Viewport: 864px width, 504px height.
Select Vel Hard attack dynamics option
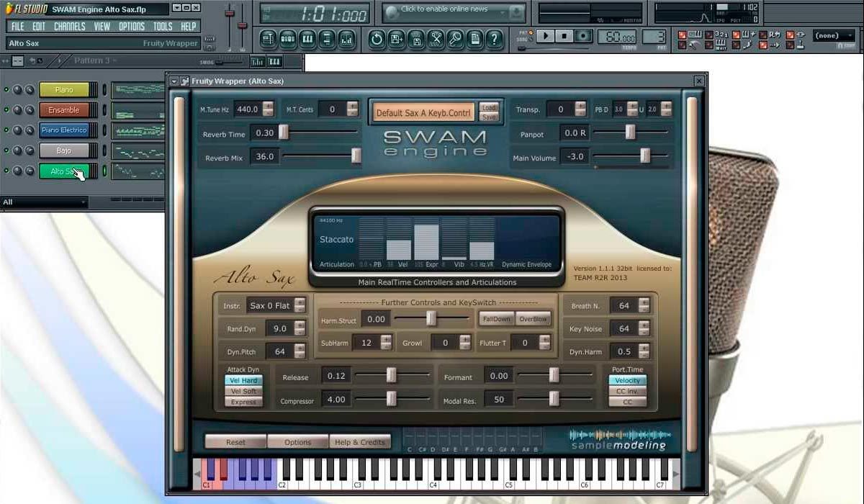pos(243,380)
